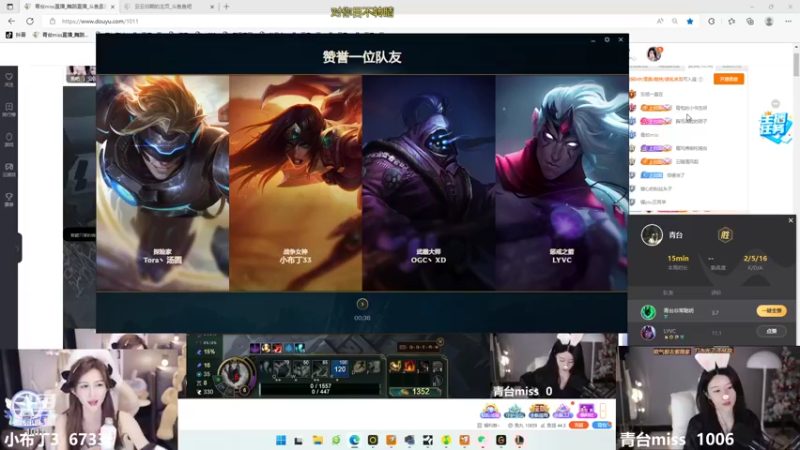This screenshot has width=800, height=450.
Task: Open the mouse-shaped game icon in sidebar
Action: point(9,140)
